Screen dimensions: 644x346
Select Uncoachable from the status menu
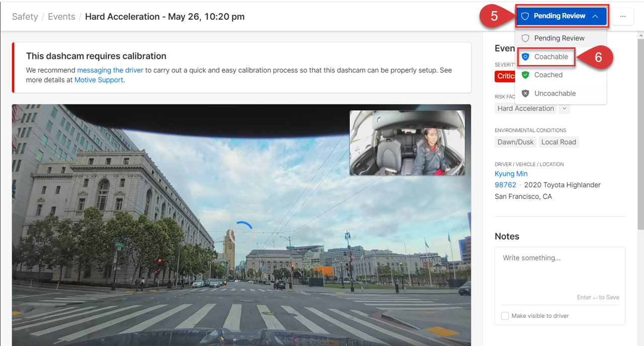point(554,94)
